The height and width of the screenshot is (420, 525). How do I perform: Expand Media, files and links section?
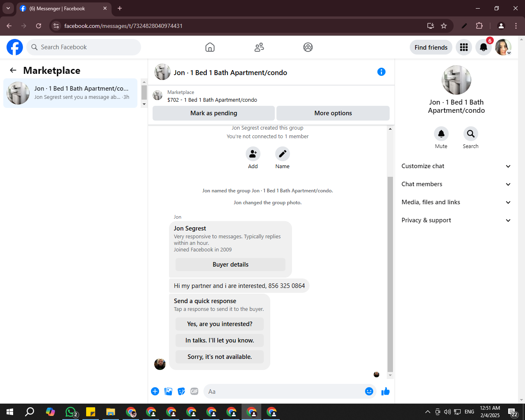[457, 202]
